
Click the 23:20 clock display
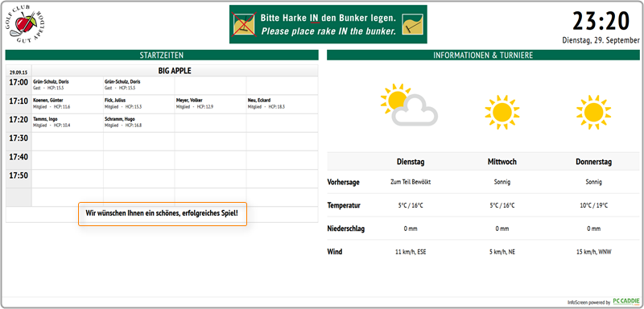pos(601,22)
